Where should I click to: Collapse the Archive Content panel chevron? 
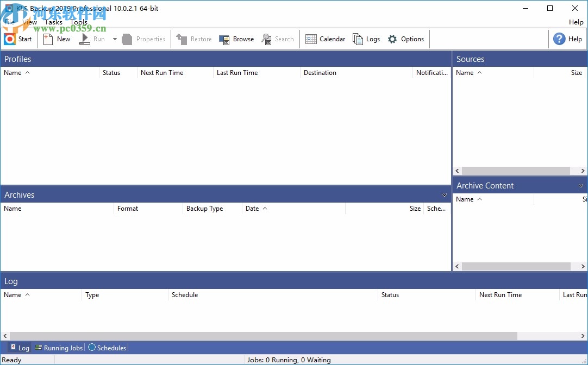point(581,186)
